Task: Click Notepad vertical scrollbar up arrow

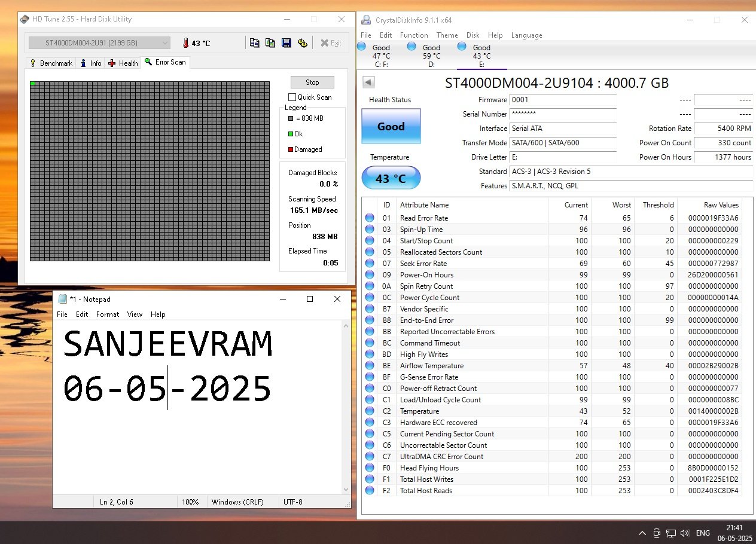Action: click(x=345, y=326)
